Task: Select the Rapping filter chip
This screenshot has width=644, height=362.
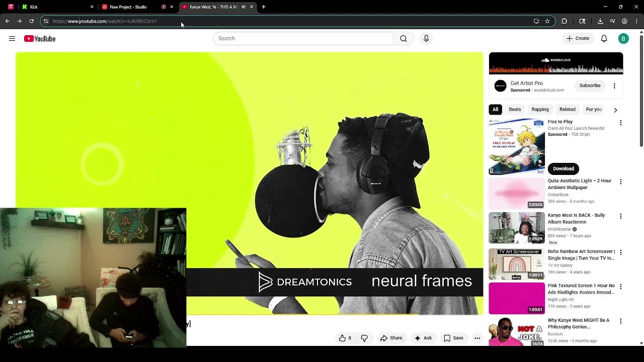Action: point(540,110)
